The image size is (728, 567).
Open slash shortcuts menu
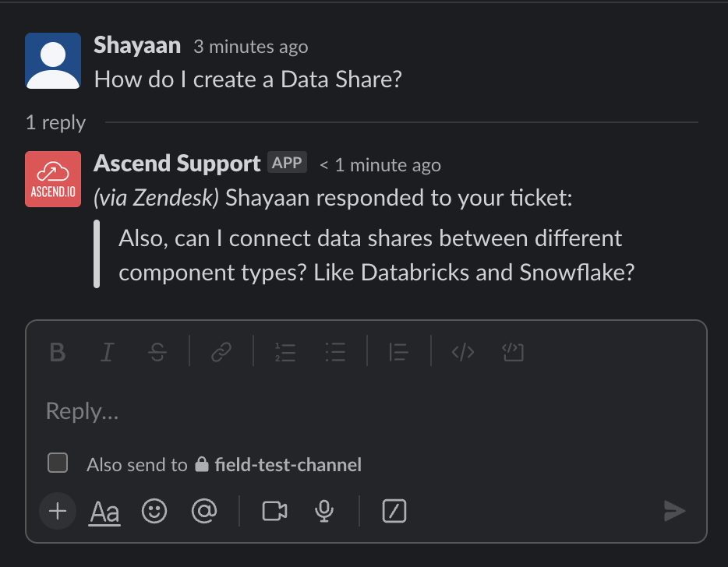pos(394,512)
